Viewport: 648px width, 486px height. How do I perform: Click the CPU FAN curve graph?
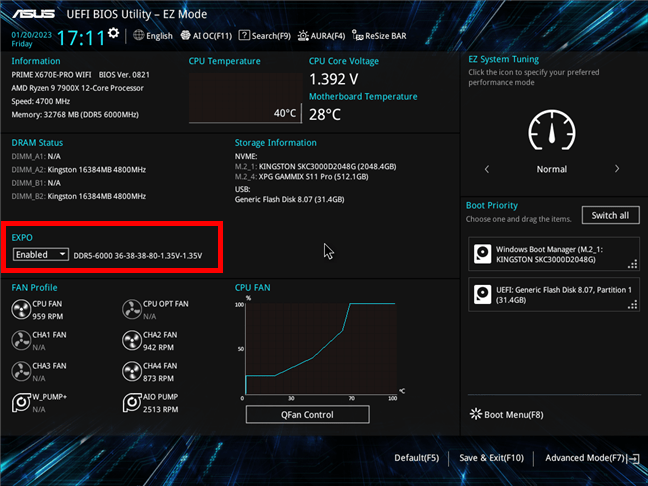click(x=321, y=348)
